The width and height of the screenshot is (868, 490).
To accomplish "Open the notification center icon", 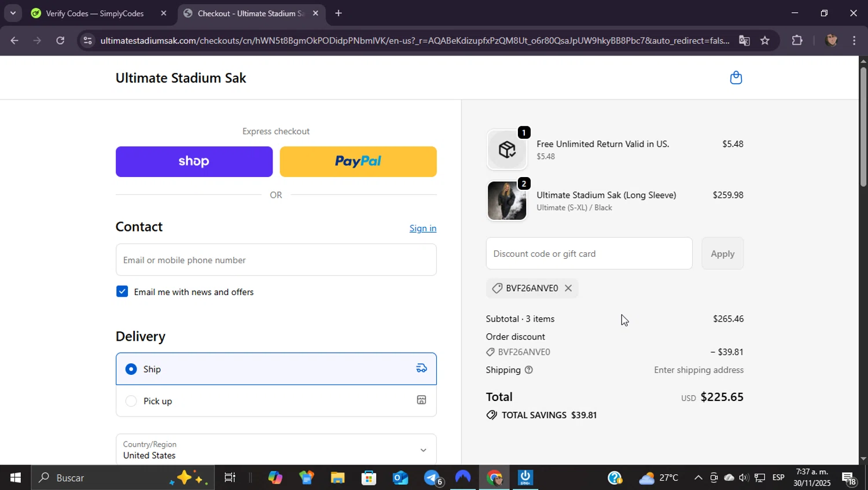I will click(x=849, y=478).
